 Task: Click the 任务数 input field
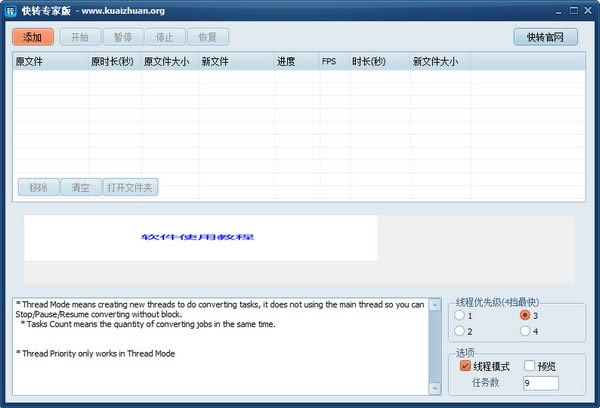(x=541, y=383)
